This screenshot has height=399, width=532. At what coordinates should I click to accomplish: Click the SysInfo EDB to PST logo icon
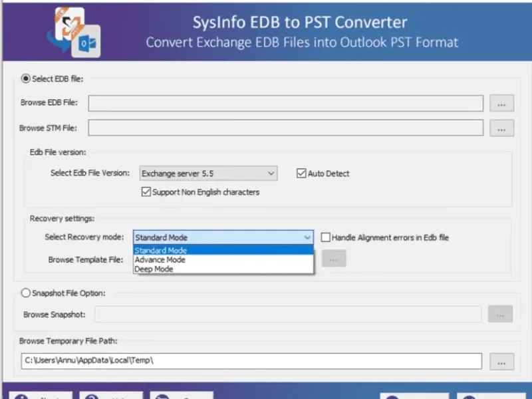74,32
